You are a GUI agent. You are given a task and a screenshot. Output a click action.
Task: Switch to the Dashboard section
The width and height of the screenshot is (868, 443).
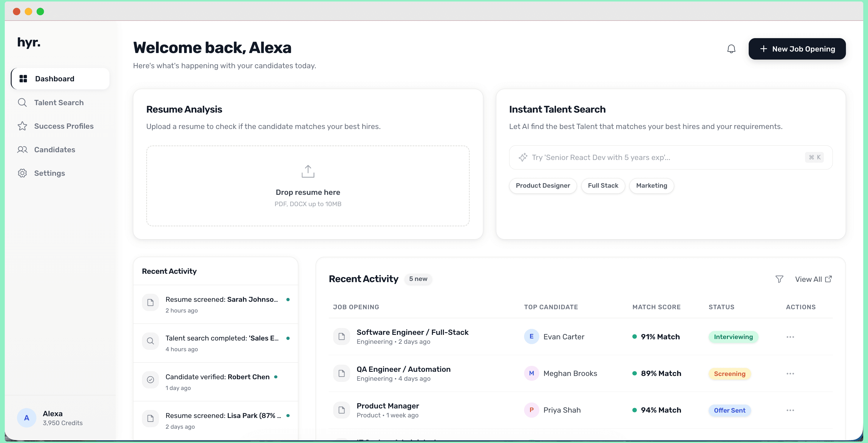click(x=54, y=78)
